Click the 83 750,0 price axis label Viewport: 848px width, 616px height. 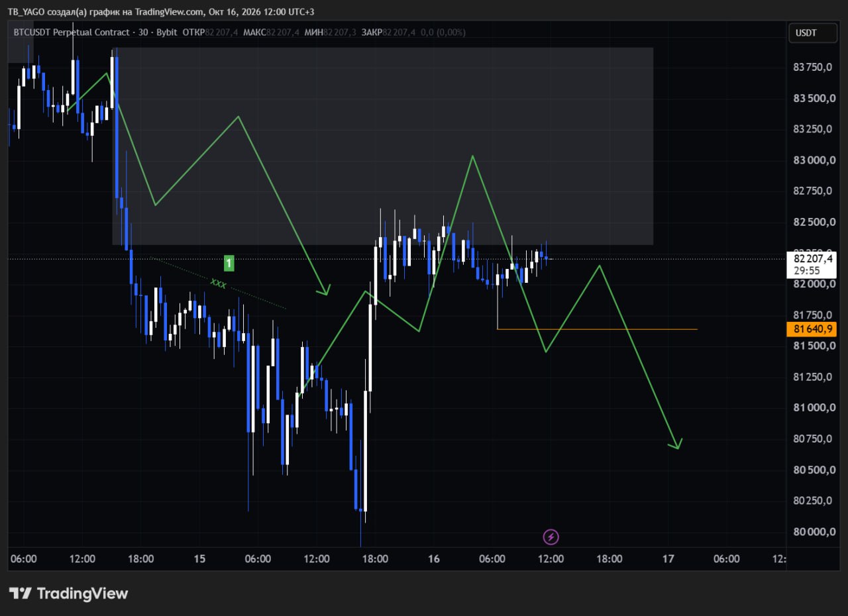pyautogui.click(x=812, y=68)
